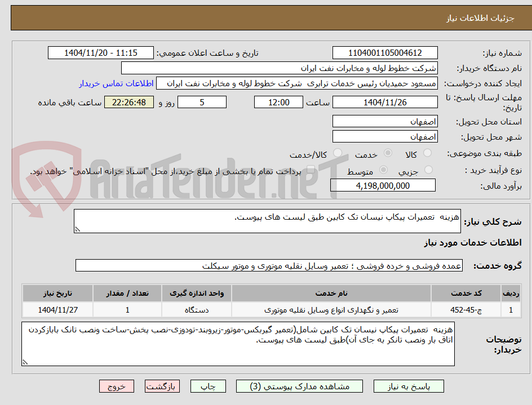Click the ساعت باقی مانده label
Image resolution: width=532 pixels, height=405 pixels.
point(69,103)
